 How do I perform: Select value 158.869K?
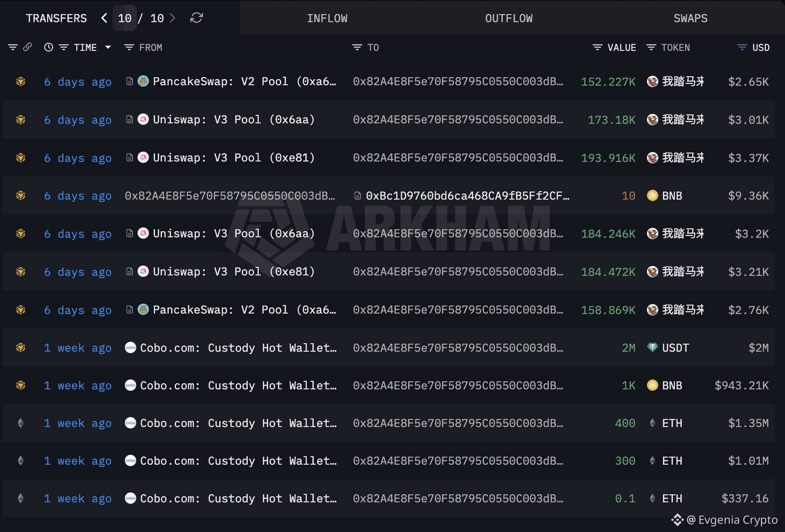608,310
